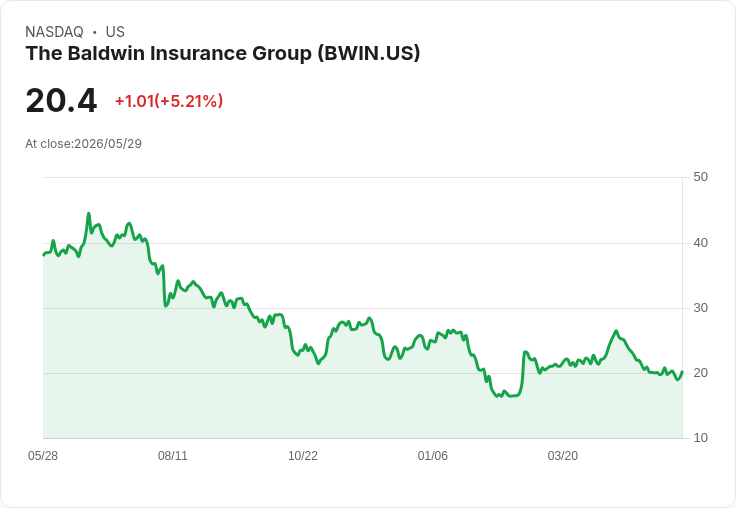Click the 40 y-axis price label
Image resolution: width=736 pixels, height=508 pixels.
[700, 243]
